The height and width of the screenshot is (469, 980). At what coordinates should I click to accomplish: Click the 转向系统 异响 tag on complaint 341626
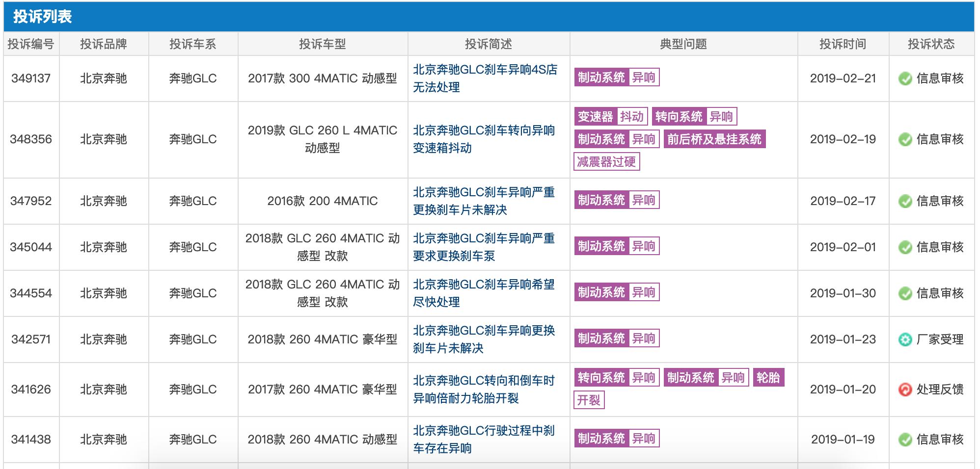[616, 378]
